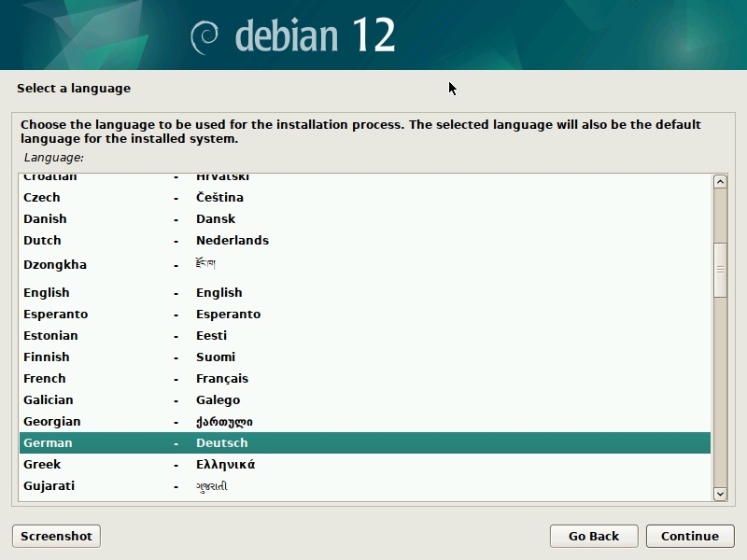Viewport: 747px width, 560px height.
Task: Click the language list scrollbar handle
Action: 719,269
